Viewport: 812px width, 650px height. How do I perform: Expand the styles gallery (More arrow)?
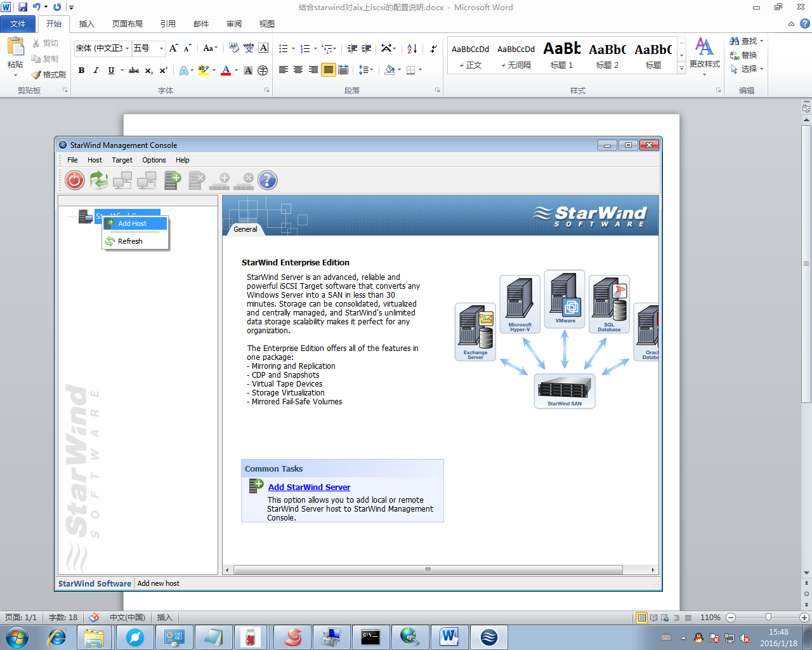(x=682, y=69)
